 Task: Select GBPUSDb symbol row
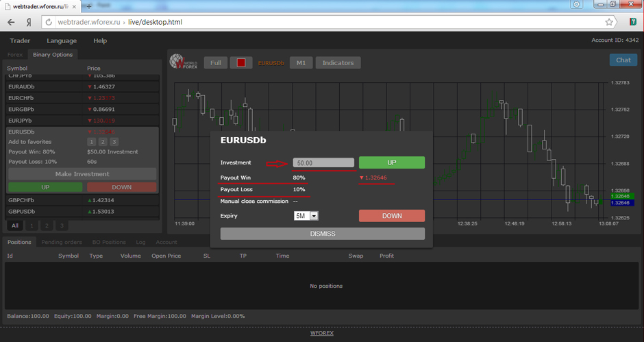pos(82,211)
